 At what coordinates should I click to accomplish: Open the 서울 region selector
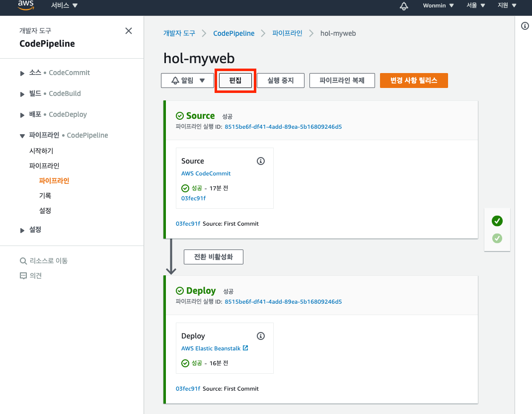475,5
